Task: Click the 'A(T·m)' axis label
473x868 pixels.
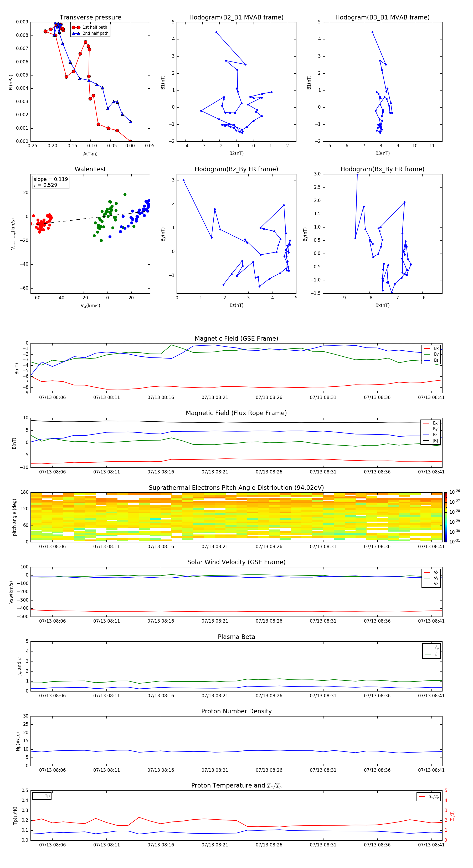Action: pos(90,154)
